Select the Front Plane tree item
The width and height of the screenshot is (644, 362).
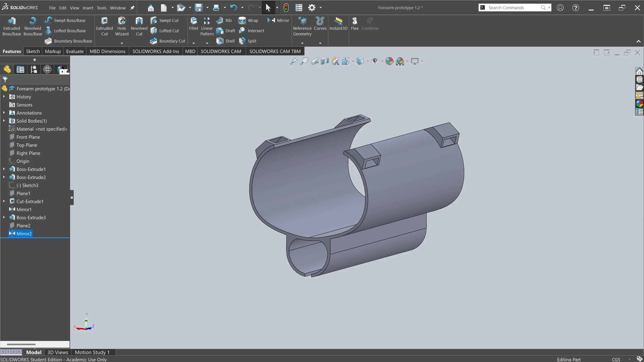pyautogui.click(x=28, y=137)
